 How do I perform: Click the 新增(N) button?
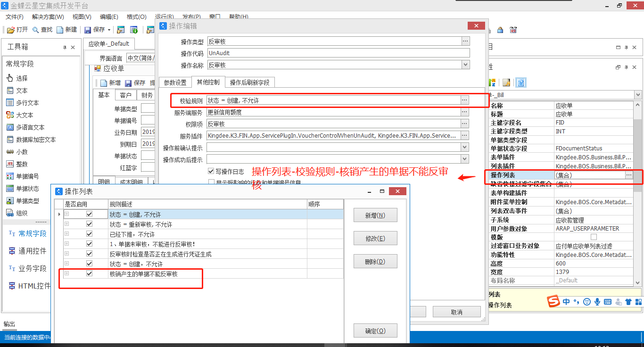(x=375, y=215)
